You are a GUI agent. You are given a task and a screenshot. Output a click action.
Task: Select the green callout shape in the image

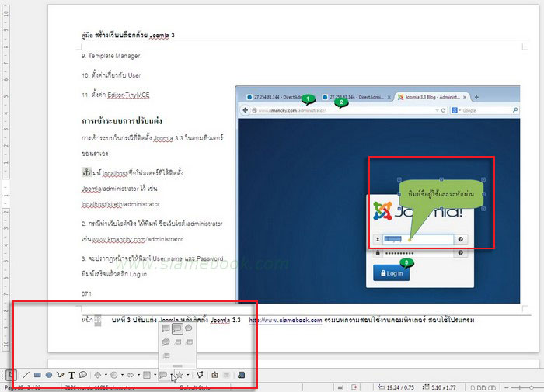click(x=441, y=194)
